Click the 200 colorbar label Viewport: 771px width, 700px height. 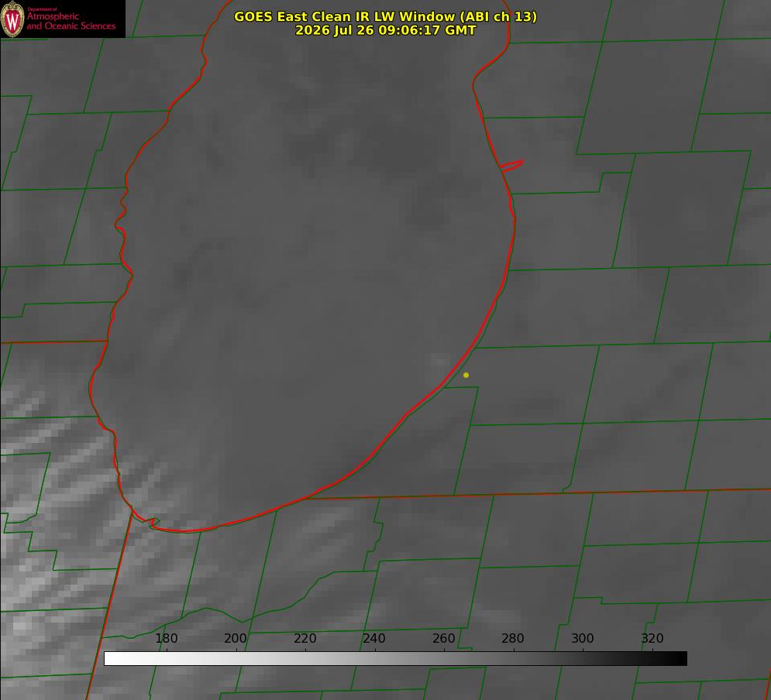coord(235,638)
